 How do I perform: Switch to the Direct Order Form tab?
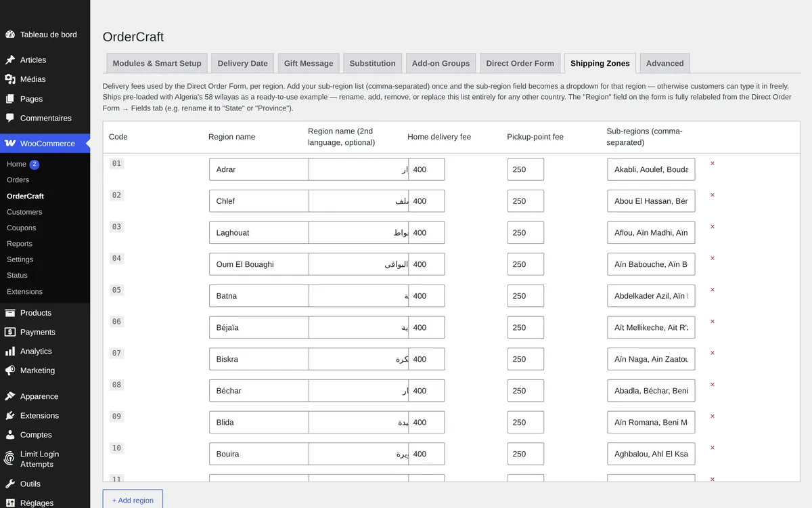[520, 63]
